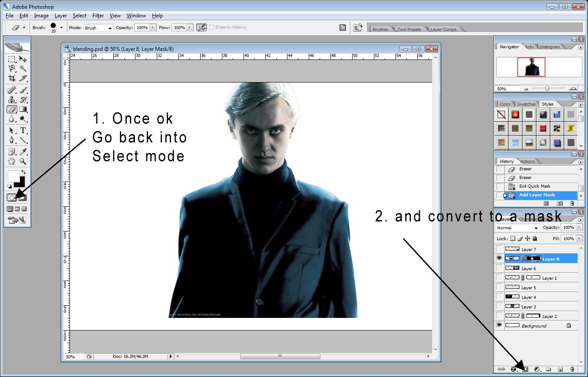Toggle lock all in Layers panel
This screenshot has width=588, height=377.
tap(535, 238)
